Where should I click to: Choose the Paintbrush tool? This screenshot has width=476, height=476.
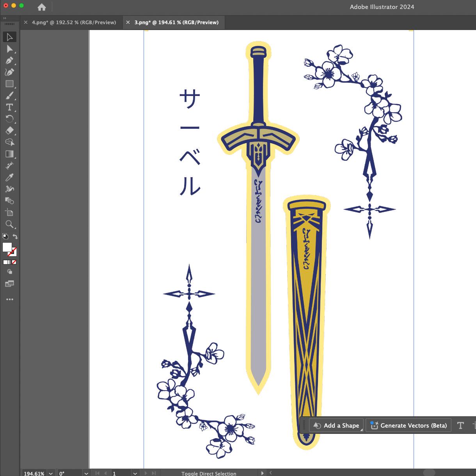9,96
